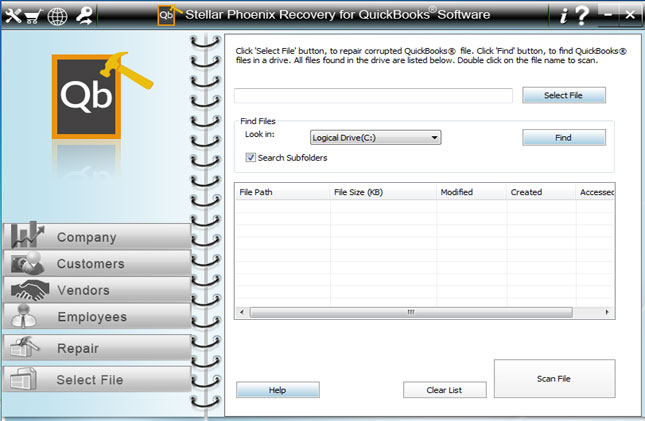Click the Find button
This screenshot has width=645, height=421.
[x=564, y=137]
